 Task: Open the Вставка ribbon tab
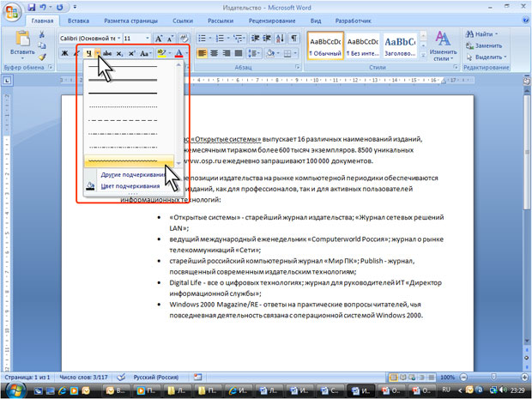78,21
